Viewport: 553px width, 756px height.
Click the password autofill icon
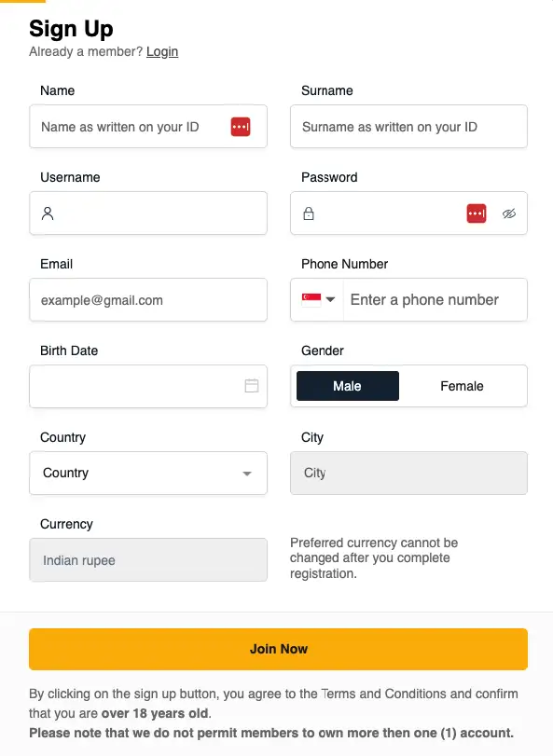point(477,213)
